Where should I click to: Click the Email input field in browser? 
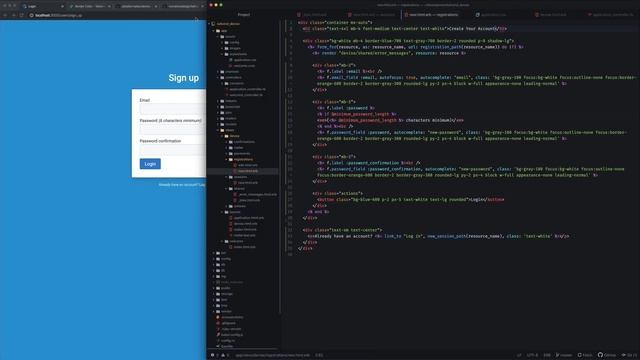173,109
